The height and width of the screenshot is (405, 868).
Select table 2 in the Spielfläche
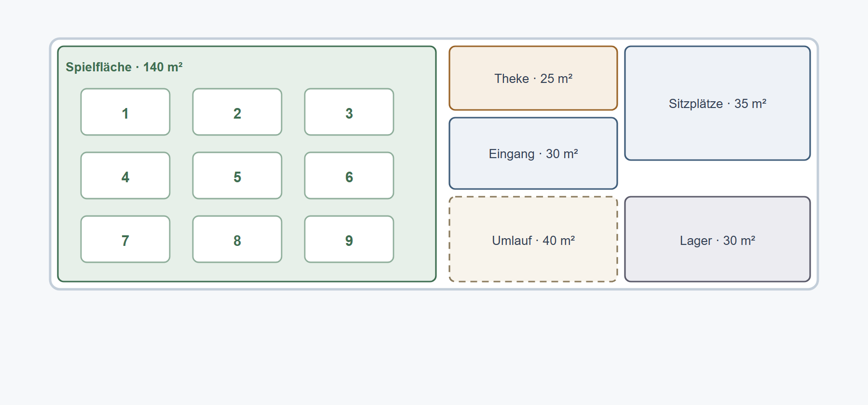237,112
